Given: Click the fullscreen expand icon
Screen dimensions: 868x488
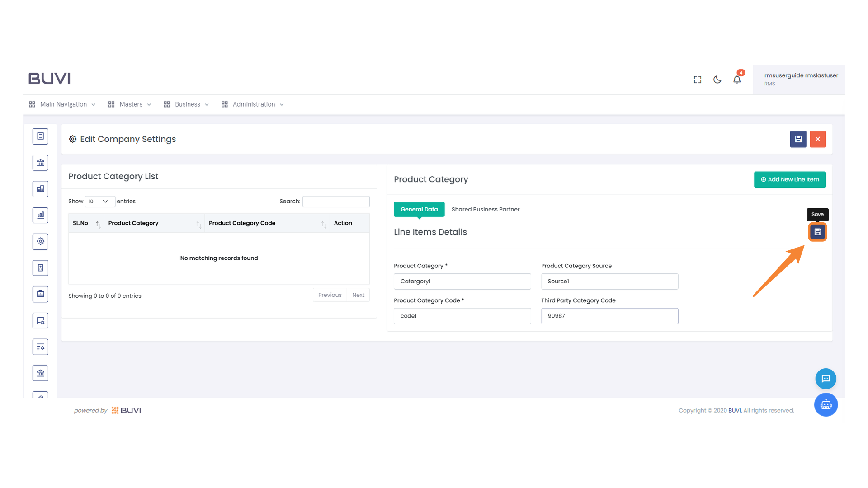Looking at the screenshot, I should 698,80.
